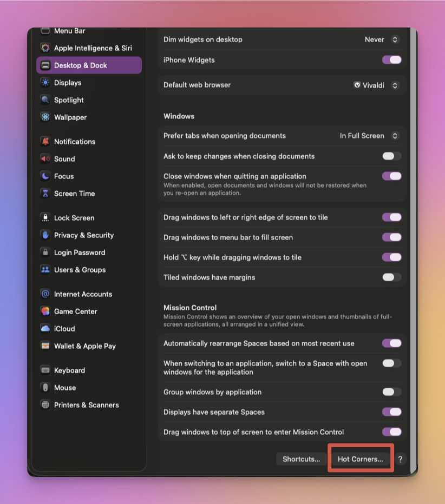Turn on Group windows by application
The height and width of the screenshot is (504, 445).
click(391, 392)
